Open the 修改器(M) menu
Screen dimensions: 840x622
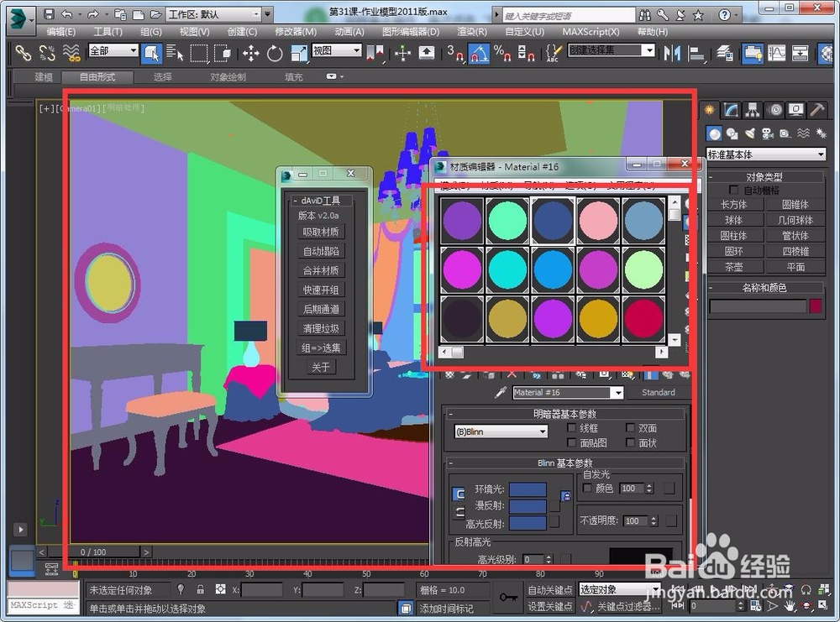point(296,32)
